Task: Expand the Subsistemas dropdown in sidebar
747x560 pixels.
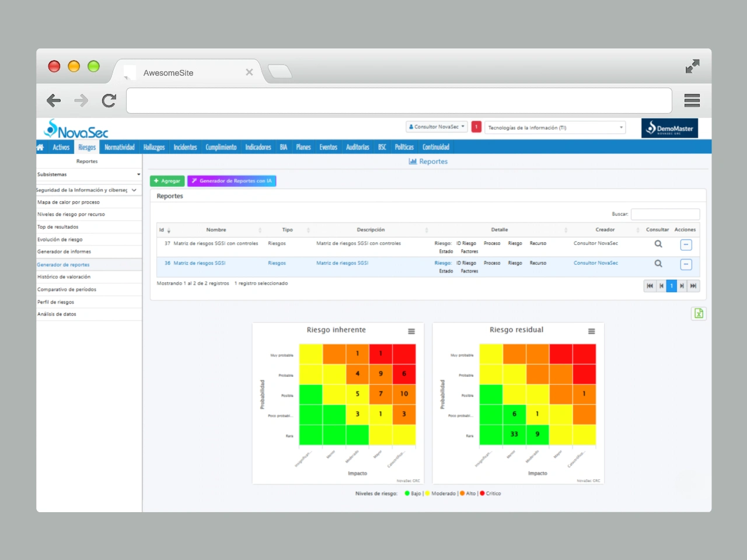Action: pos(89,174)
